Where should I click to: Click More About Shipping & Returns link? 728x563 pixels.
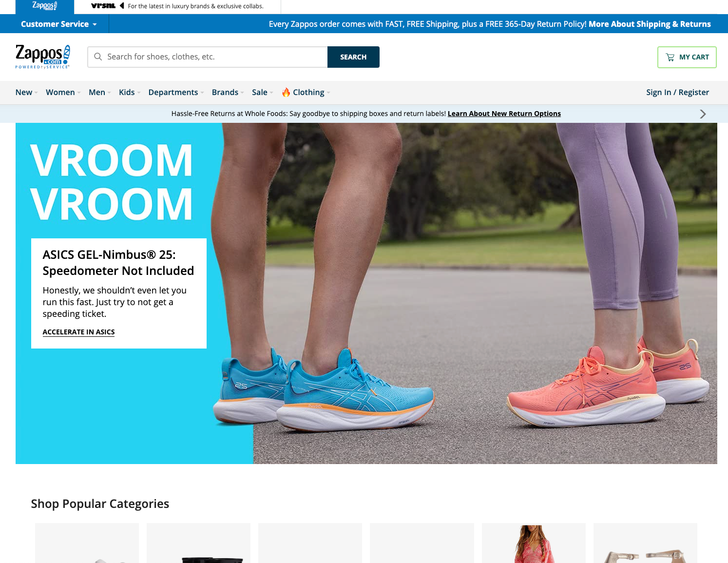(649, 24)
